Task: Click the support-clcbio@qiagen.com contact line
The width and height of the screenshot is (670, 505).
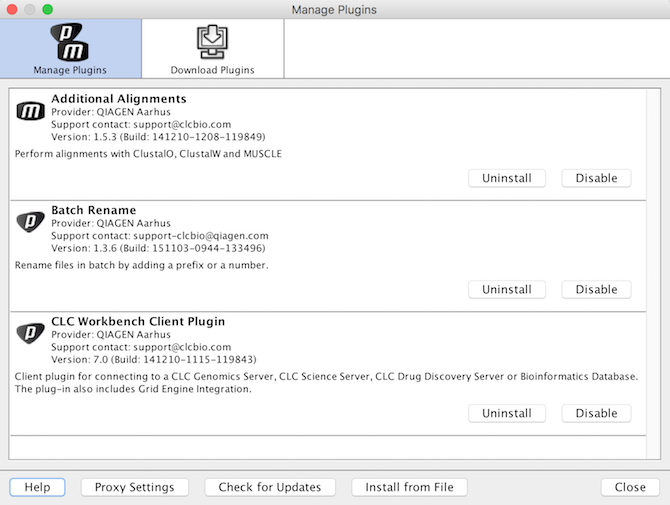Action: point(160,236)
